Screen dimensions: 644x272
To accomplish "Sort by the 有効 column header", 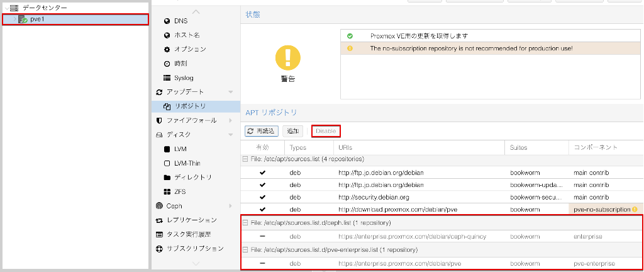I will click(x=262, y=147).
